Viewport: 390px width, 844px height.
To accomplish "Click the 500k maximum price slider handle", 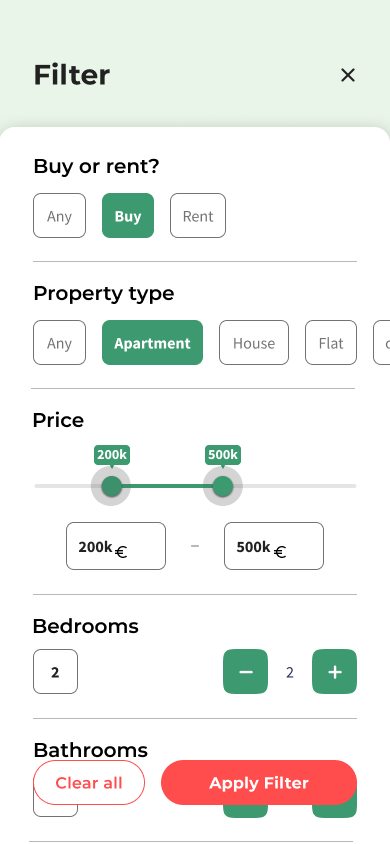I will pos(223,487).
